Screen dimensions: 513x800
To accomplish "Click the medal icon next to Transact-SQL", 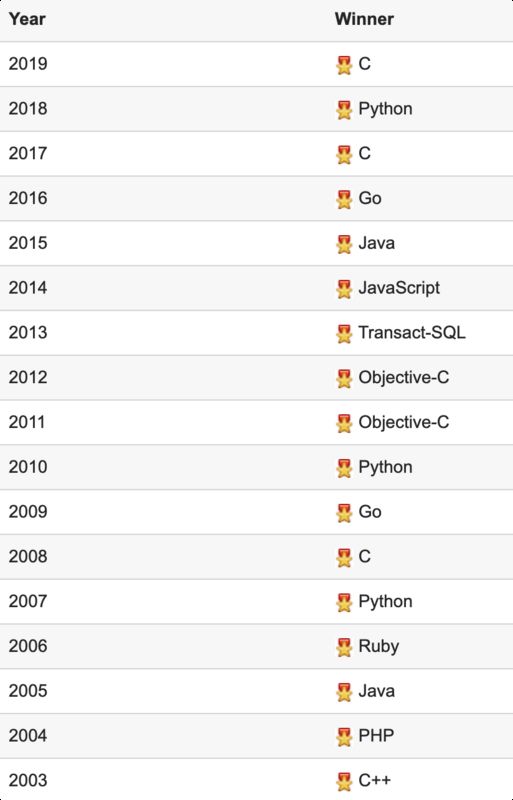I will [x=344, y=334].
